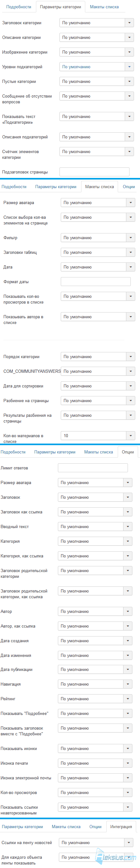Open the Заголовок категории dropdown
140x868 pixels.
click(97, 23)
